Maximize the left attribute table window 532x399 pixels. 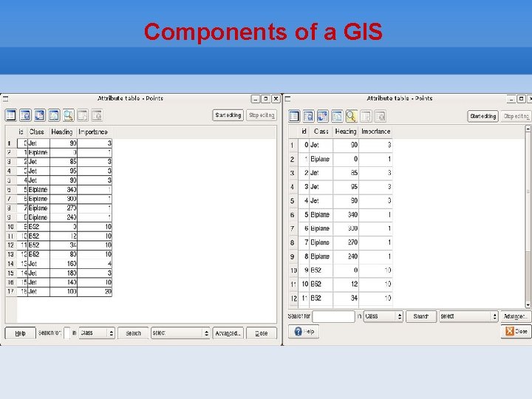266,99
